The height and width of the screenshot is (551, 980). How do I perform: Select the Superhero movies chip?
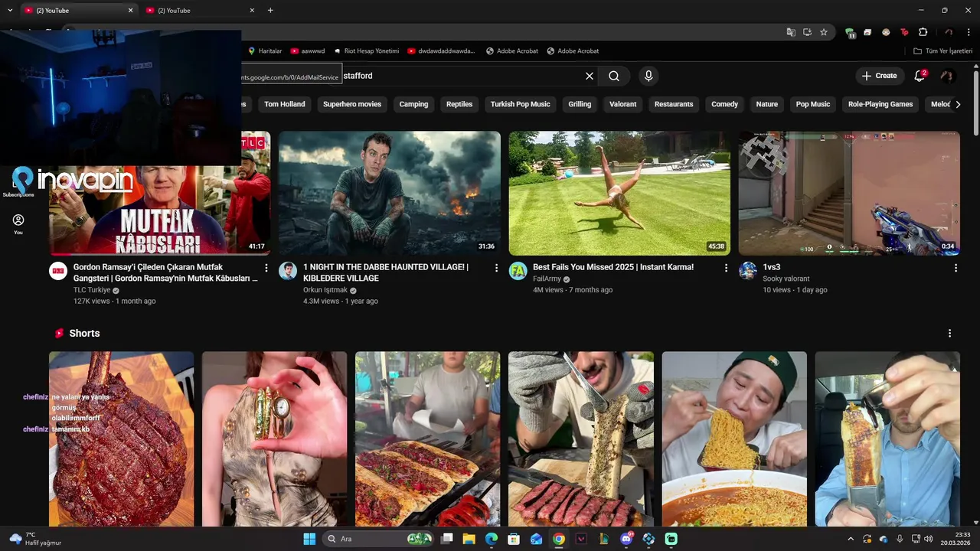tap(352, 104)
